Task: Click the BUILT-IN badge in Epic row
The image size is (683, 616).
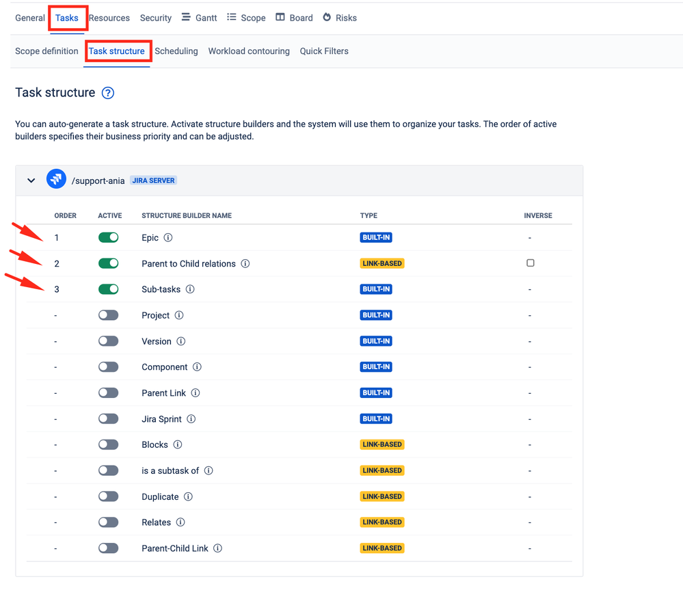Action: click(x=376, y=237)
